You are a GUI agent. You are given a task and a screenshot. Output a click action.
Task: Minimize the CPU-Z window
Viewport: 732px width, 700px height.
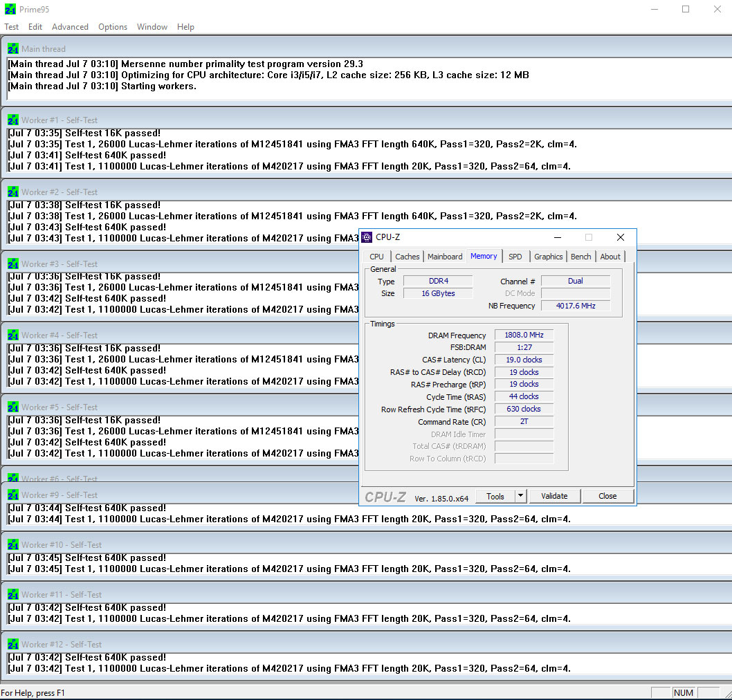coord(558,237)
